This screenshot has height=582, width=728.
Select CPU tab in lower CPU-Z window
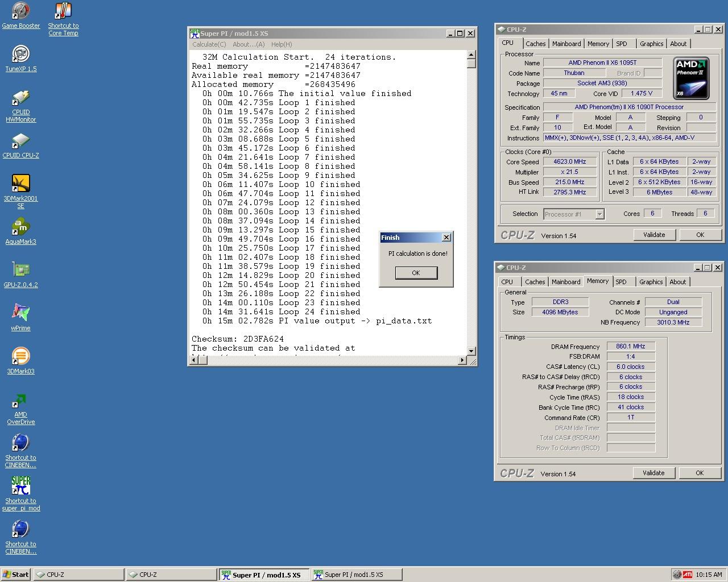tap(507, 282)
